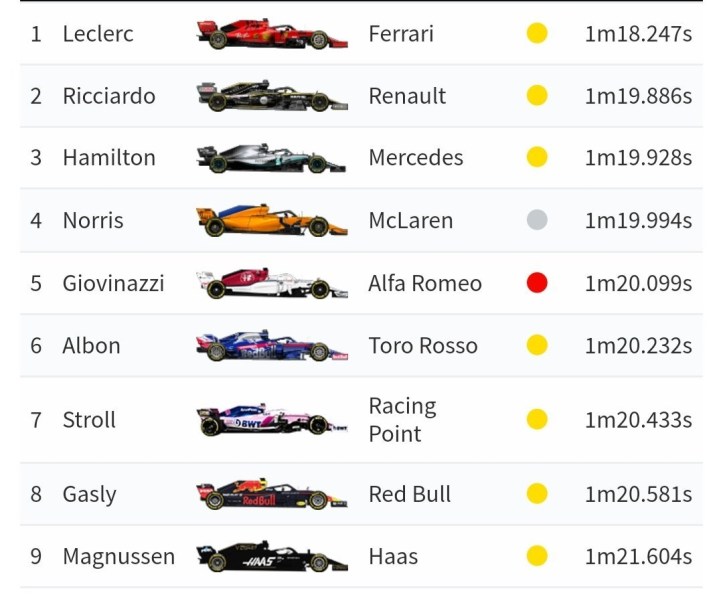723x605 pixels.
Task: Click the blue Toro Rosso car icon
Action: pyautogui.click(x=271, y=346)
